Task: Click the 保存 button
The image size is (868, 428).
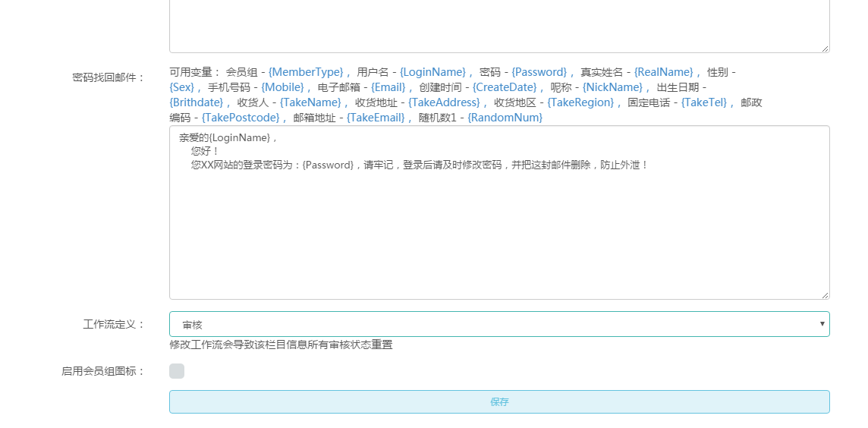Action: pos(499,402)
